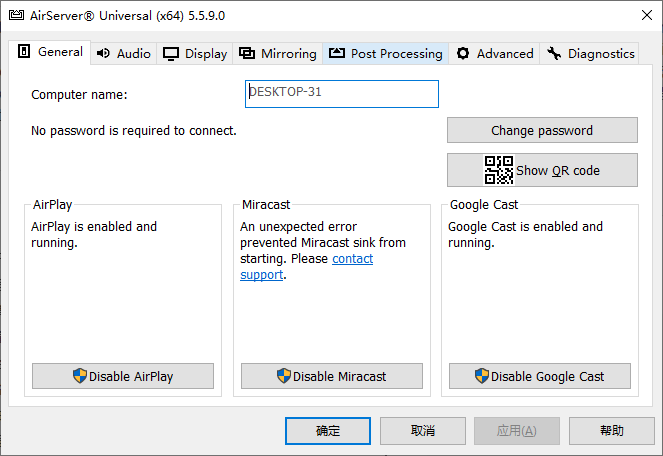Click the gear icon on Advanced tab

[x=463, y=54]
